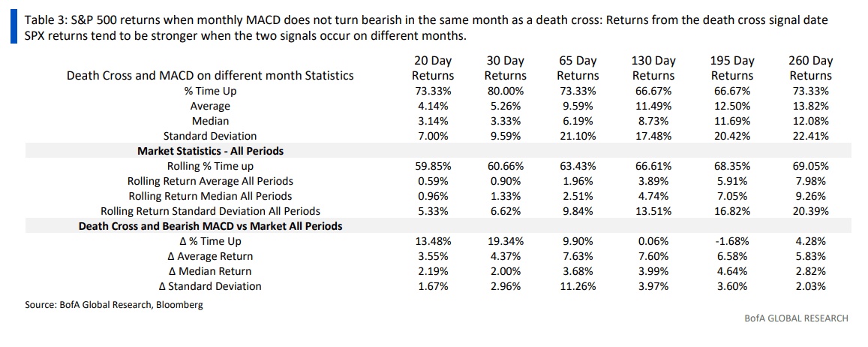868x347 pixels.
Task: Select the 21.10% standard deviation cell
Action: tap(578, 136)
